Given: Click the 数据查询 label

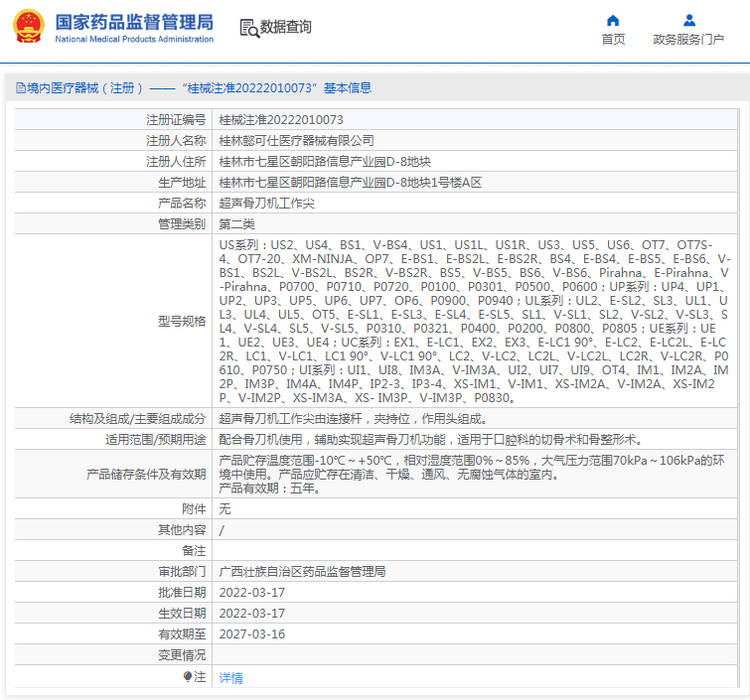Looking at the screenshot, I should point(285,27).
